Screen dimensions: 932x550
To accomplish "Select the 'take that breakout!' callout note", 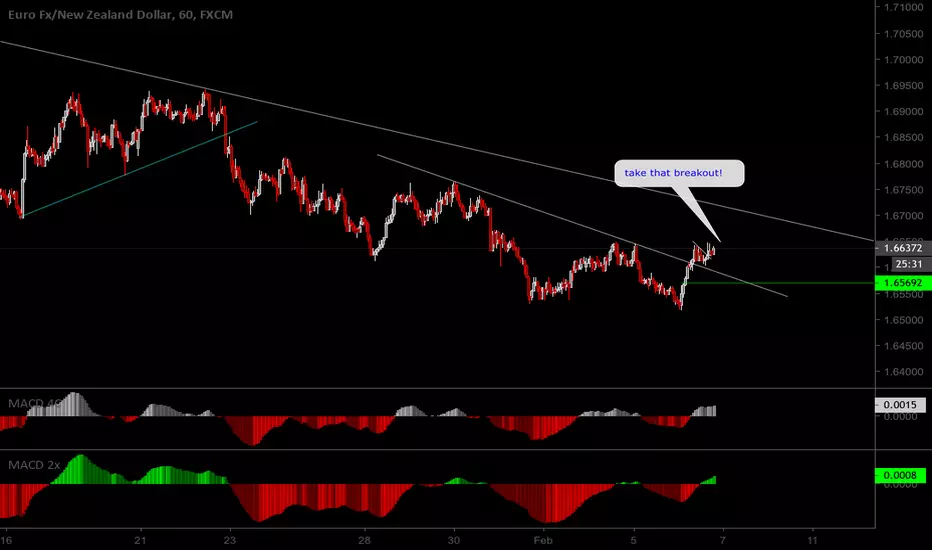I will [x=679, y=173].
